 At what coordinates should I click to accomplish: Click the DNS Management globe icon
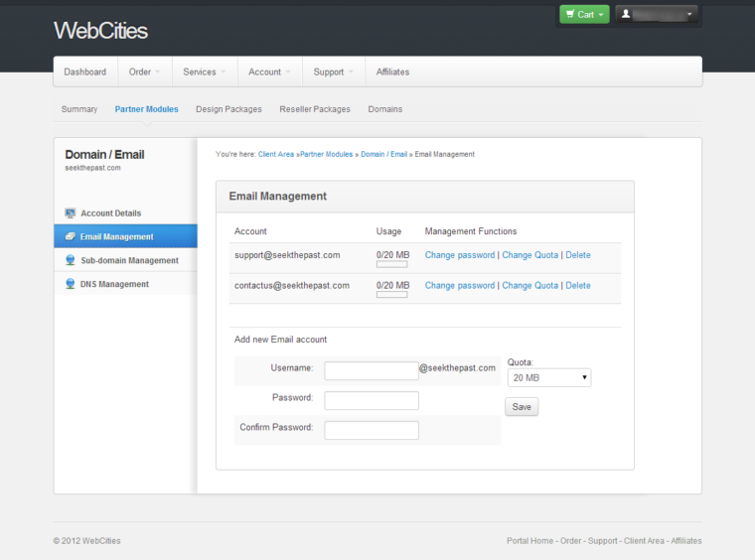[71, 285]
